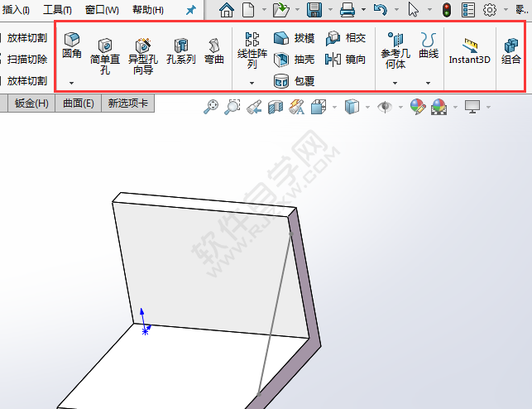Click Edit Appearance color ball

pos(418,107)
